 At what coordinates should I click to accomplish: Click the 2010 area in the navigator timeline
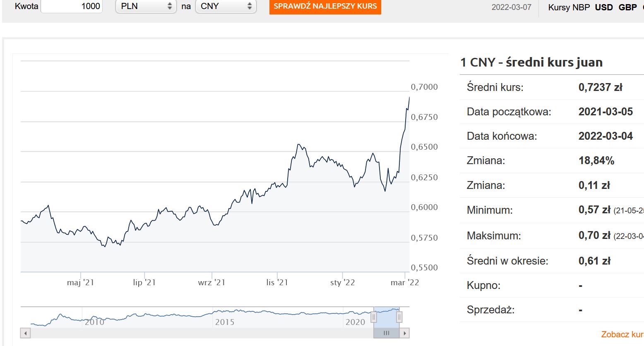pos(94,322)
